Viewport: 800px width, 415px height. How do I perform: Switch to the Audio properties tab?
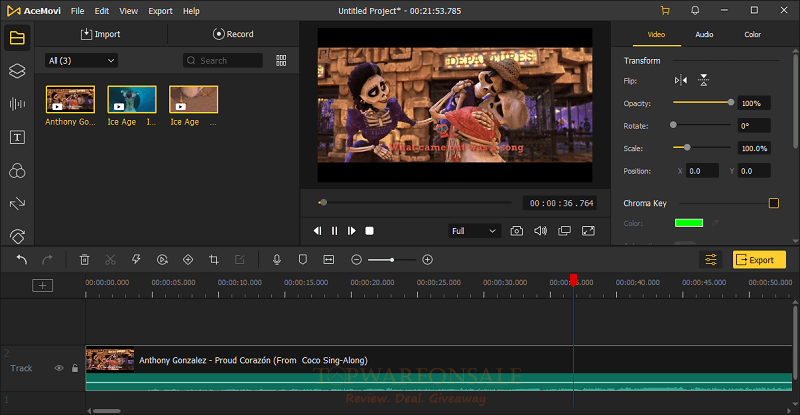coord(704,34)
